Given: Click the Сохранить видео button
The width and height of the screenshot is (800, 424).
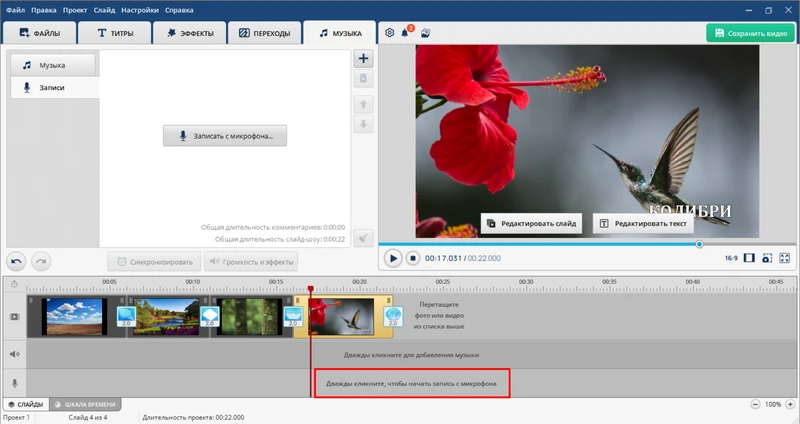Looking at the screenshot, I should click(x=750, y=33).
